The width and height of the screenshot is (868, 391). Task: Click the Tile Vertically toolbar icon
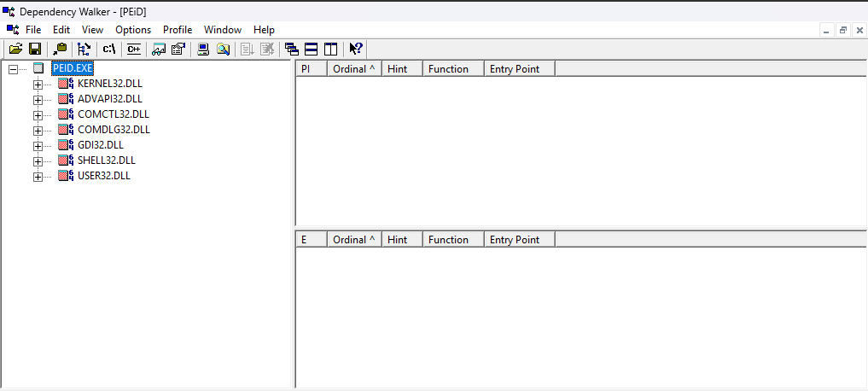pos(330,49)
